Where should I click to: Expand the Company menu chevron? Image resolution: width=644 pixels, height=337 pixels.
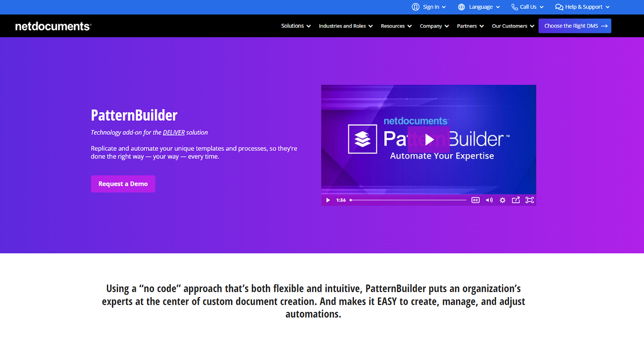click(x=447, y=26)
